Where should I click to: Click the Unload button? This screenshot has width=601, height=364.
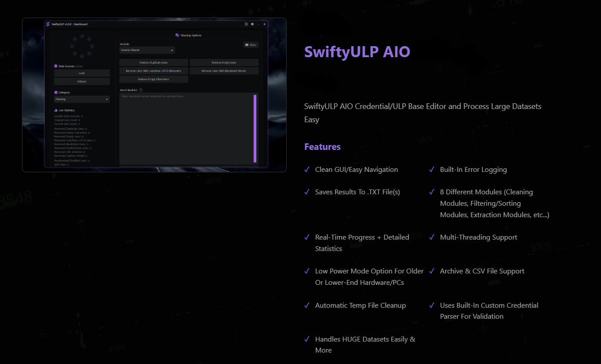[x=82, y=81]
